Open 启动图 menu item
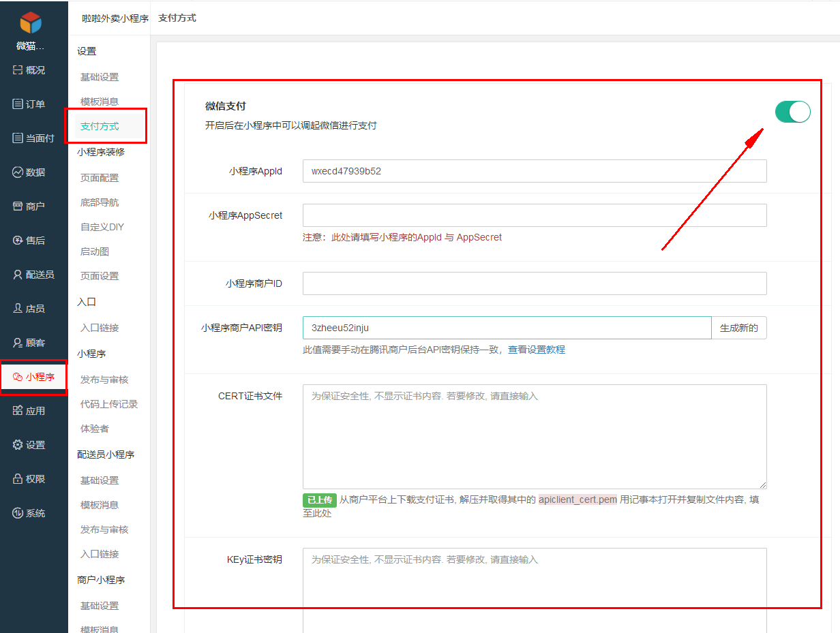 (95, 251)
